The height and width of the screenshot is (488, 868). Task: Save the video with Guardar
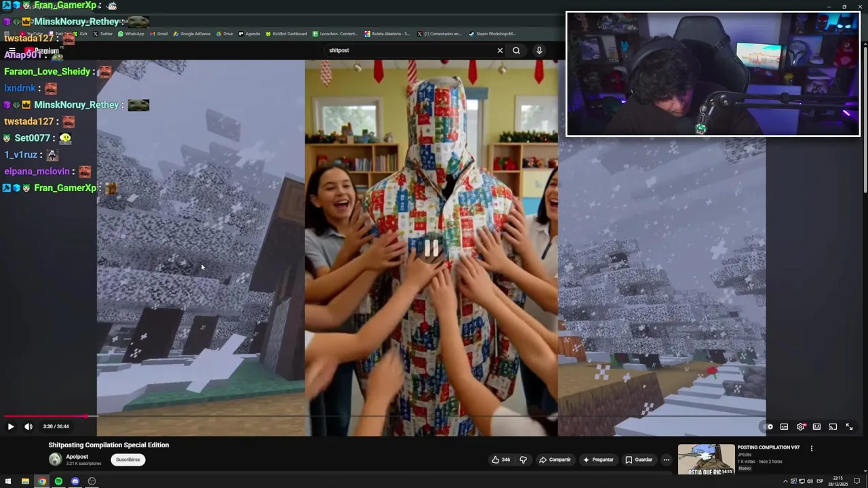tap(639, 460)
